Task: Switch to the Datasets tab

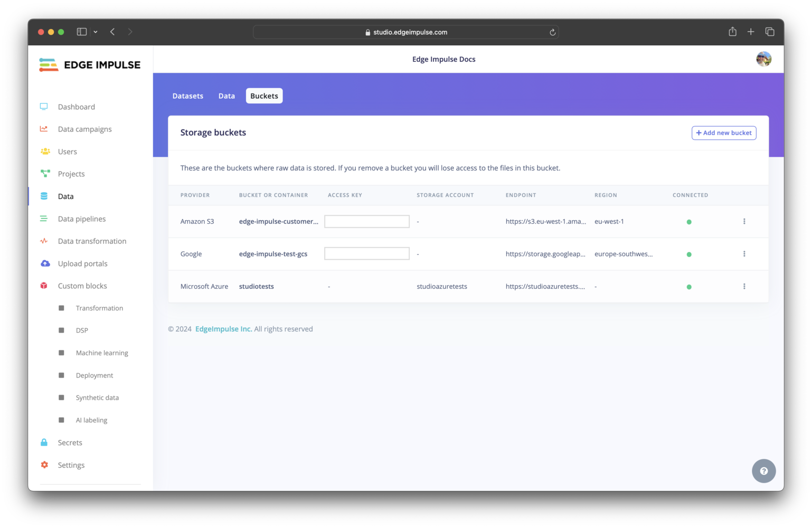Action: [x=187, y=96]
